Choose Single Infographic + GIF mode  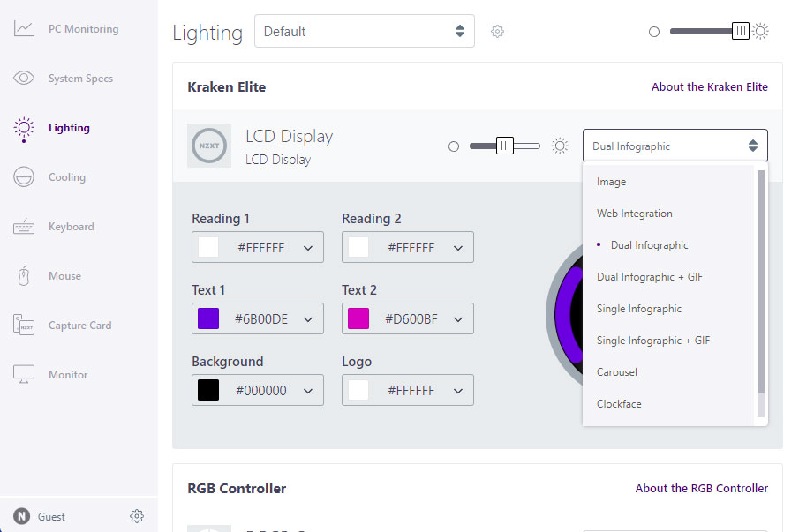pos(667,340)
